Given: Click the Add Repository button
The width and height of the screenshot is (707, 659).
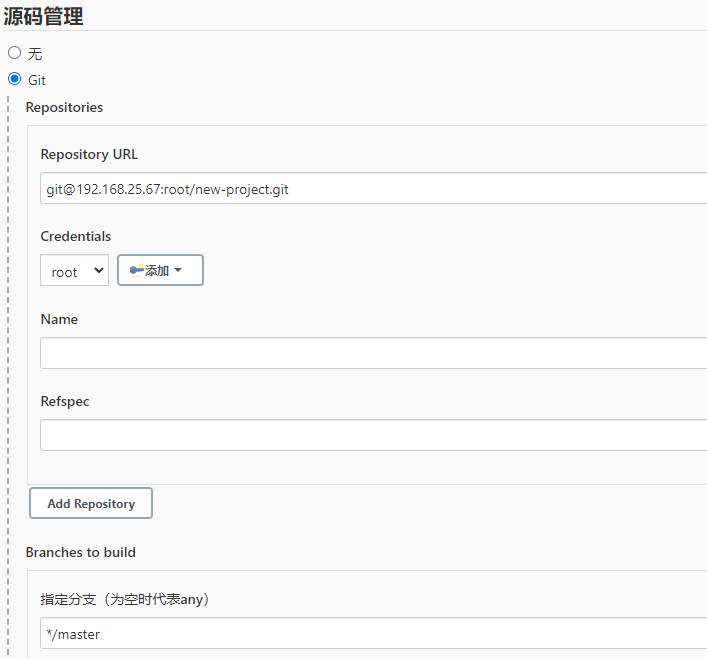Looking at the screenshot, I should (x=91, y=503).
